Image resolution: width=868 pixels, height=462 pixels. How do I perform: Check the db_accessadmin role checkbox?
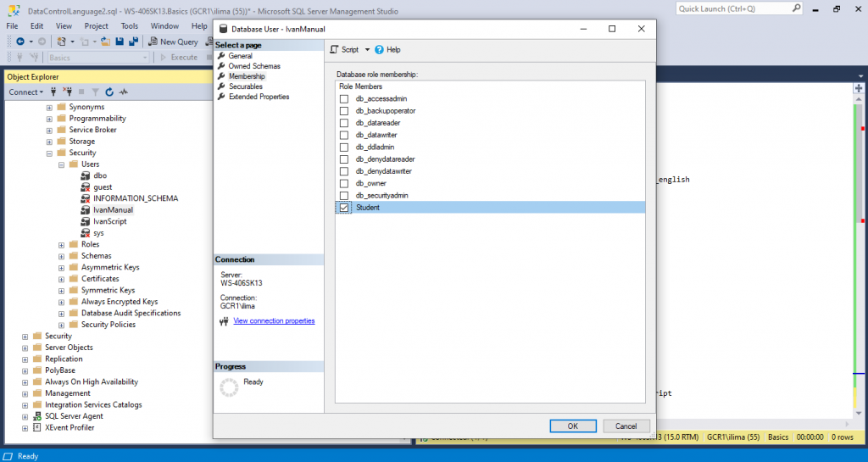344,99
